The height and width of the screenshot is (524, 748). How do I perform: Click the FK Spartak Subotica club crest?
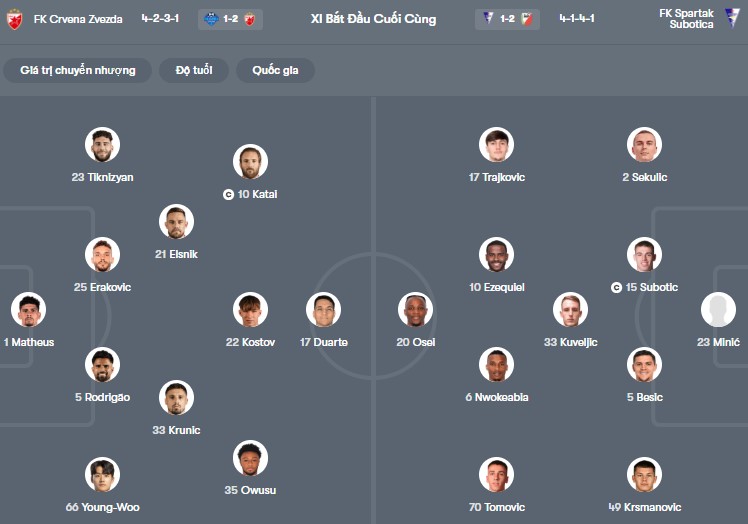tap(732, 19)
